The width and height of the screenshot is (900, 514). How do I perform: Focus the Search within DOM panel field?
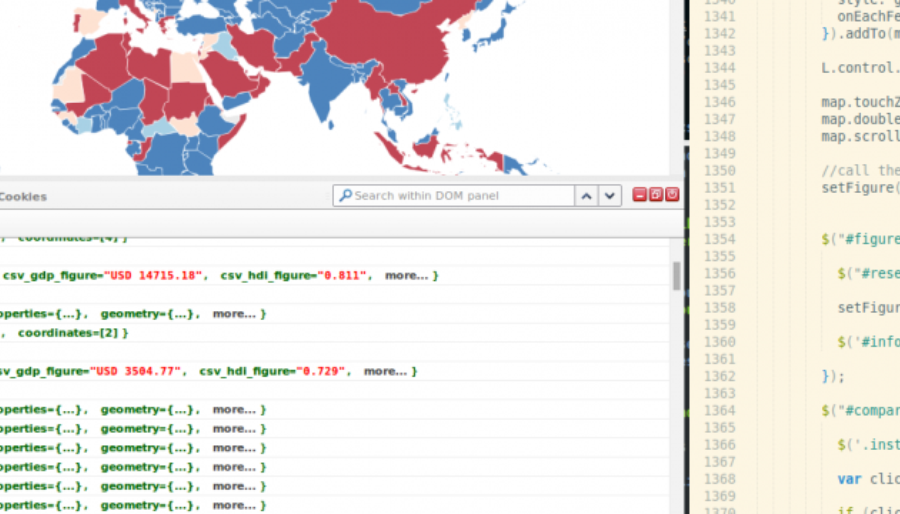tap(460, 196)
